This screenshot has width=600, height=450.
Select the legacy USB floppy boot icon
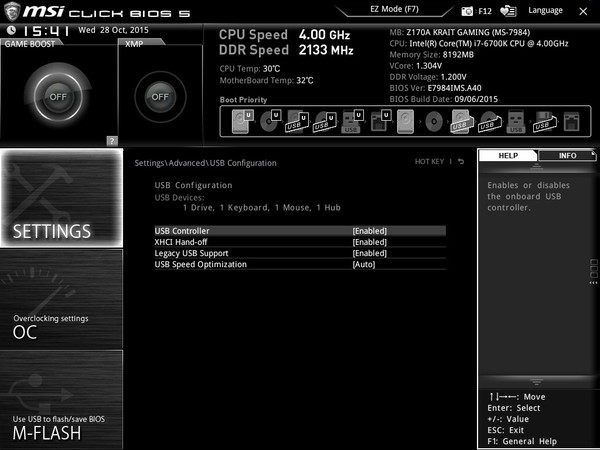click(545, 122)
